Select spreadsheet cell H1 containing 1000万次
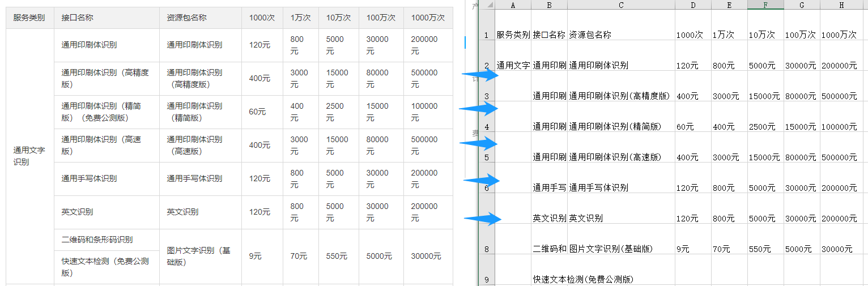 point(841,25)
